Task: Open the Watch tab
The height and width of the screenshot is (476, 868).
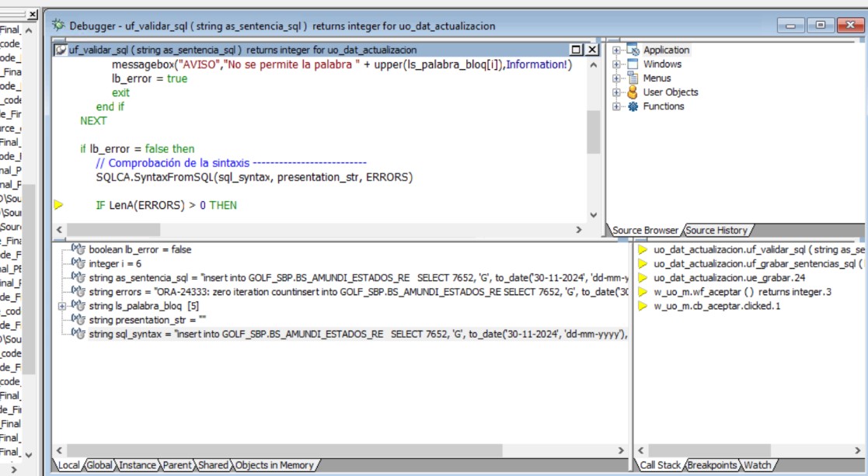Action: pyautogui.click(x=757, y=465)
